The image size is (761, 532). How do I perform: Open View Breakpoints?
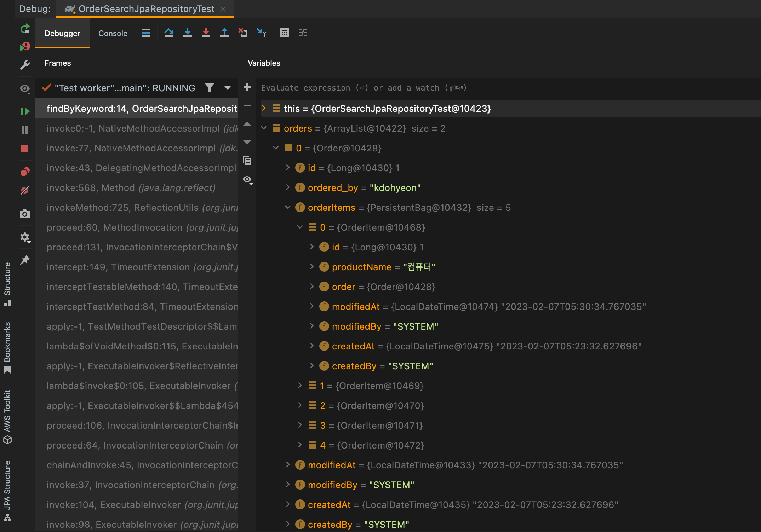[x=25, y=172]
